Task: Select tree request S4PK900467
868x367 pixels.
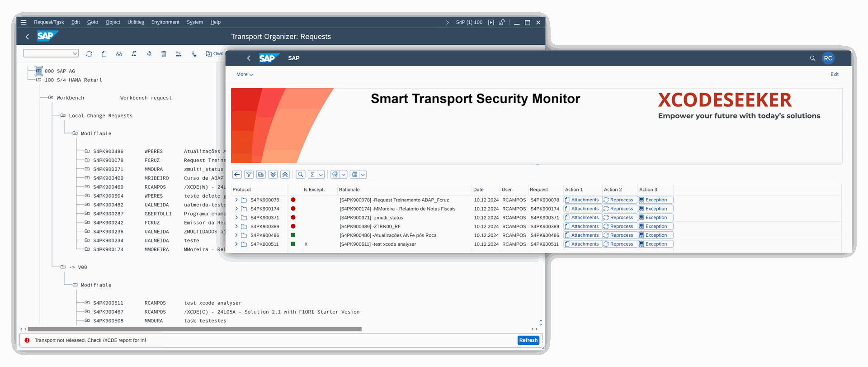Action: pyautogui.click(x=108, y=312)
